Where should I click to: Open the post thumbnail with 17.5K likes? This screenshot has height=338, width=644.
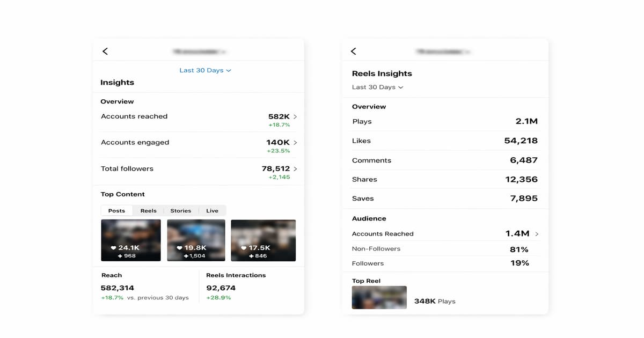263,240
